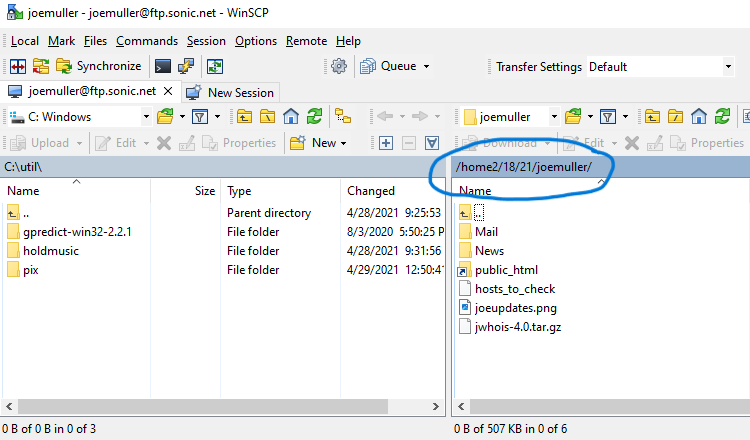Click the New button
This screenshot has height=440, width=750.
[x=313, y=143]
